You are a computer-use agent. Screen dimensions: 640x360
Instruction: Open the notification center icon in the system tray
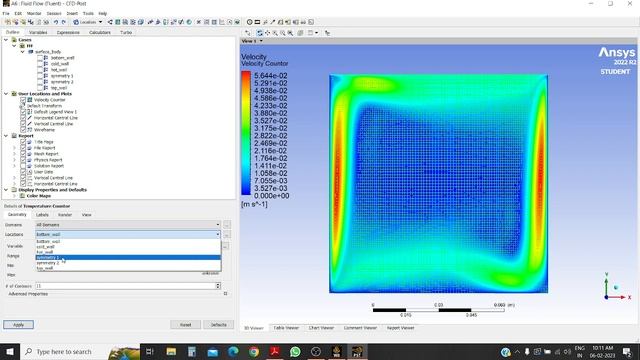pyautogui.click(x=627, y=351)
